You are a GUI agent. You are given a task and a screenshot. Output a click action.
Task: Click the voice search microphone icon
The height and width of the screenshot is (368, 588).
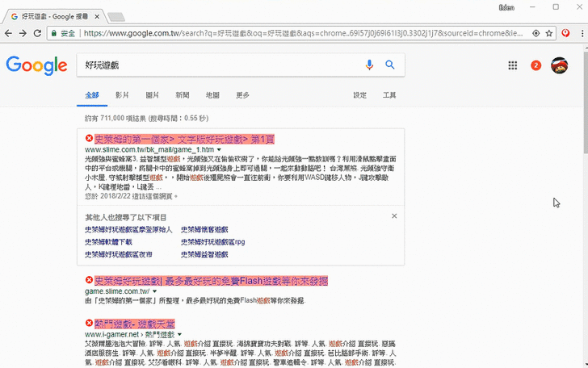[370, 65]
